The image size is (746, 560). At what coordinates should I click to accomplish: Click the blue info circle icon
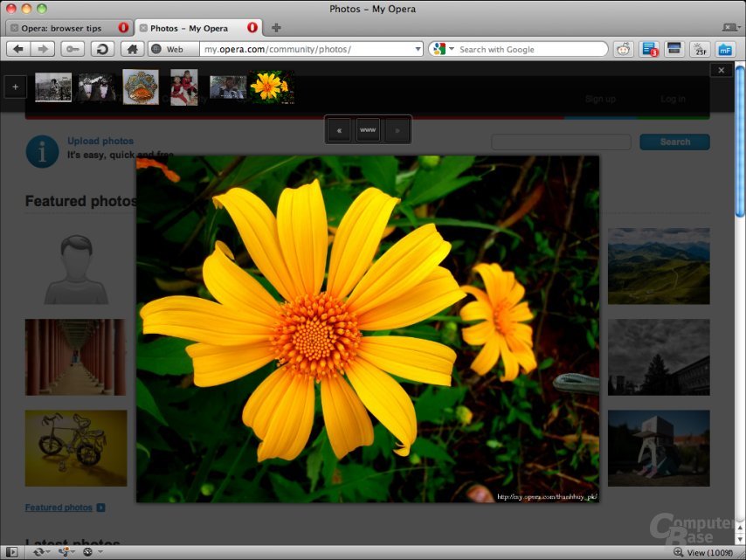(x=42, y=152)
